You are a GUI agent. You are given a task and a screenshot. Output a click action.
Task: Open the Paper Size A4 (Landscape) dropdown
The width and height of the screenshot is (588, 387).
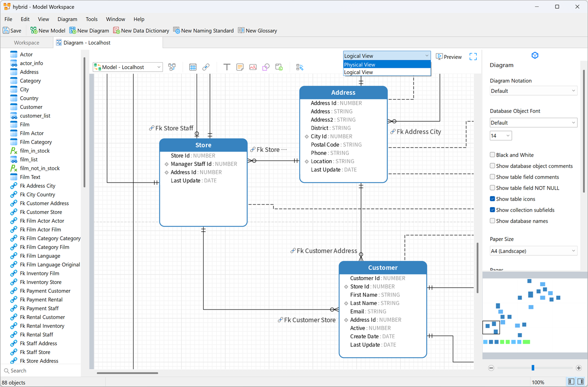533,251
